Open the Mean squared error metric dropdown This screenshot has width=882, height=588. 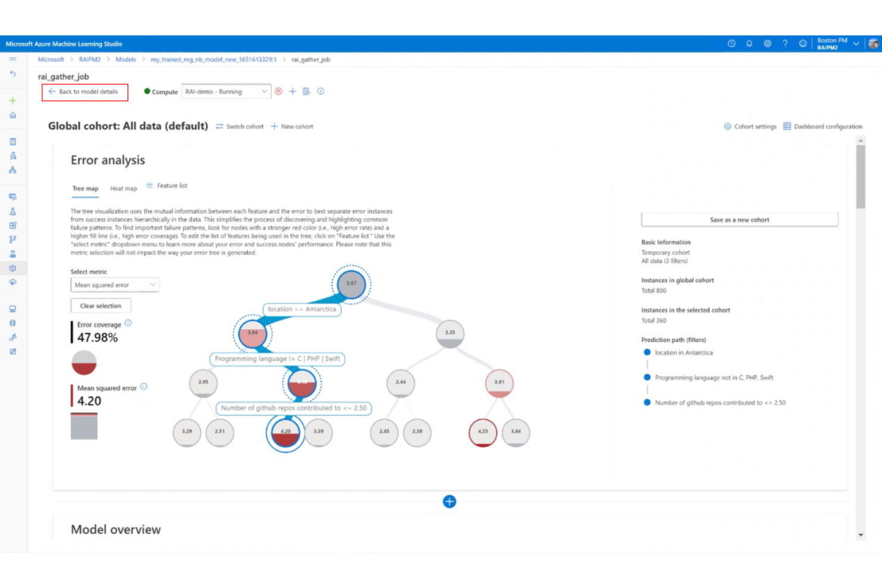pyautogui.click(x=115, y=285)
